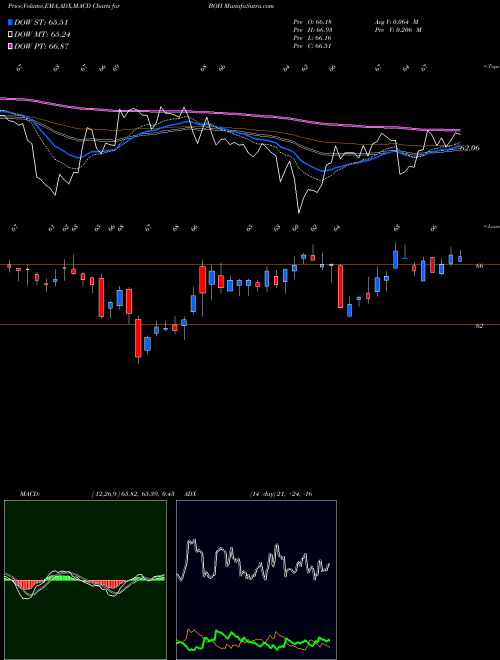Image resolution: width=500 pixels, height=660 pixels.
Task: Open the dark blue ADX indicator panel
Action: [x=256, y=580]
